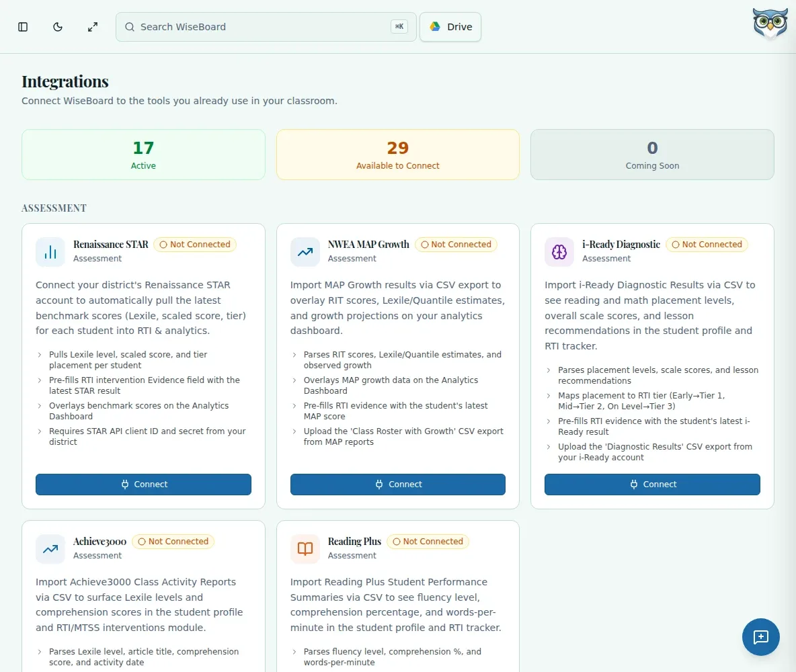Open the owl profile avatar

[x=770, y=24]
